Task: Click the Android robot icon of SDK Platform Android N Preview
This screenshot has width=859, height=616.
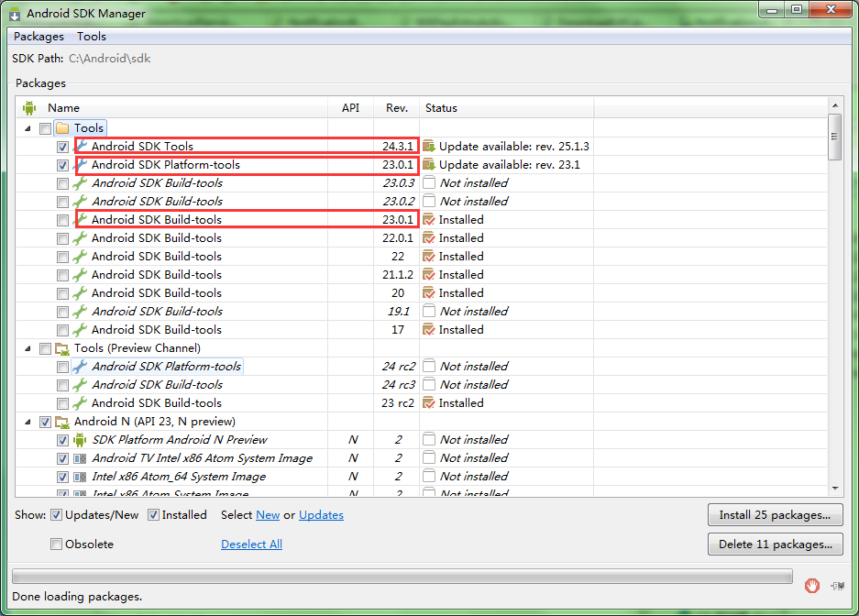Action: (x=80, y=440)
